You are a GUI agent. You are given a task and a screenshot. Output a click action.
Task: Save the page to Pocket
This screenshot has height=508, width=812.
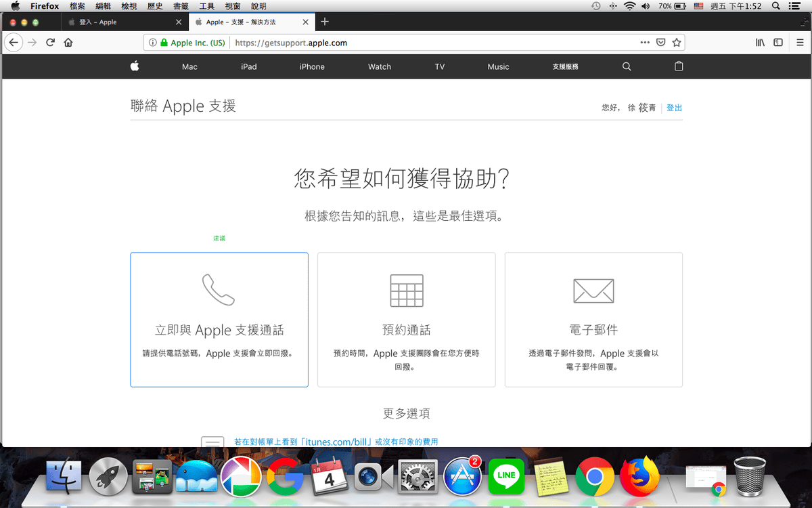pos(661,43)
